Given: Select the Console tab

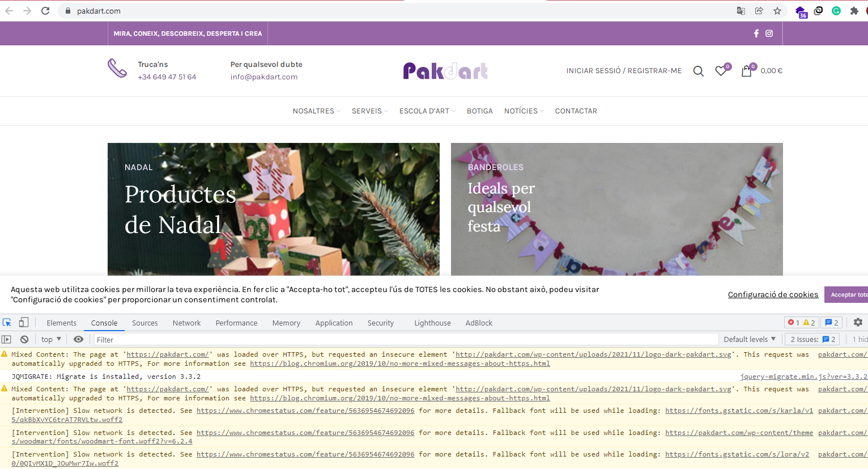Looking at the screenshot, I should coord(104,323).
